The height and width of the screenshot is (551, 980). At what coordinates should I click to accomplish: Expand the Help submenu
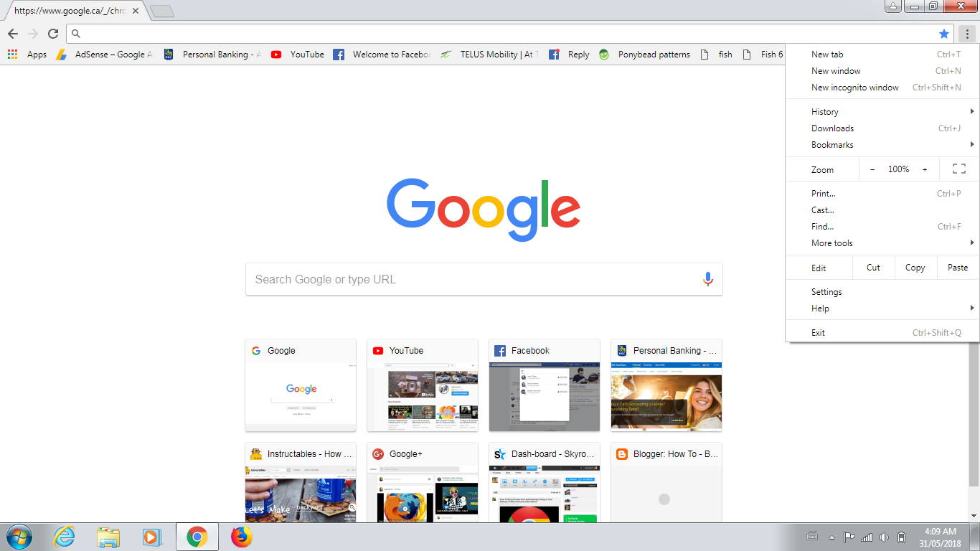882,309
